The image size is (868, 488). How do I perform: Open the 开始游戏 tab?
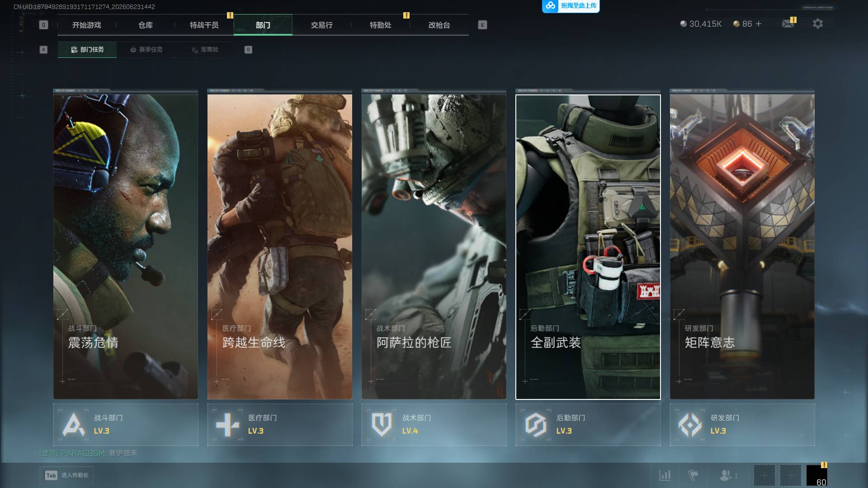[87, 25]
